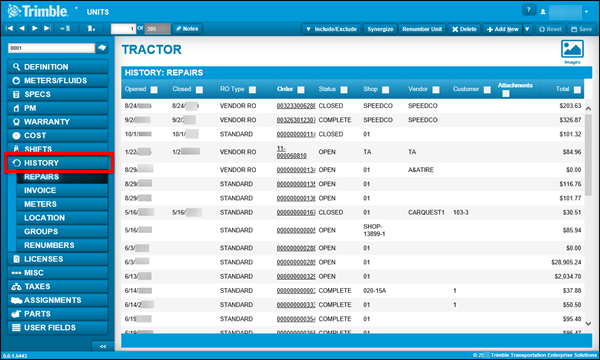Click the unit search icon beside 0001

(102, 48)
